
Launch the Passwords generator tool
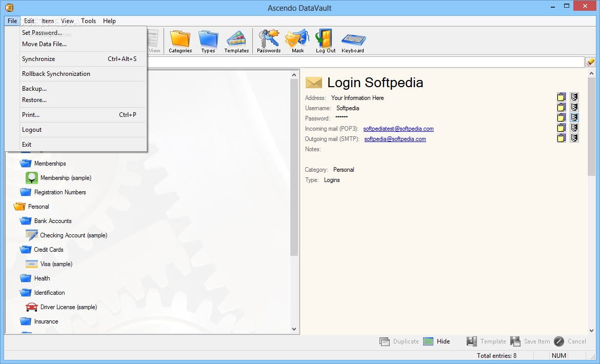click(x=269, y=41)
